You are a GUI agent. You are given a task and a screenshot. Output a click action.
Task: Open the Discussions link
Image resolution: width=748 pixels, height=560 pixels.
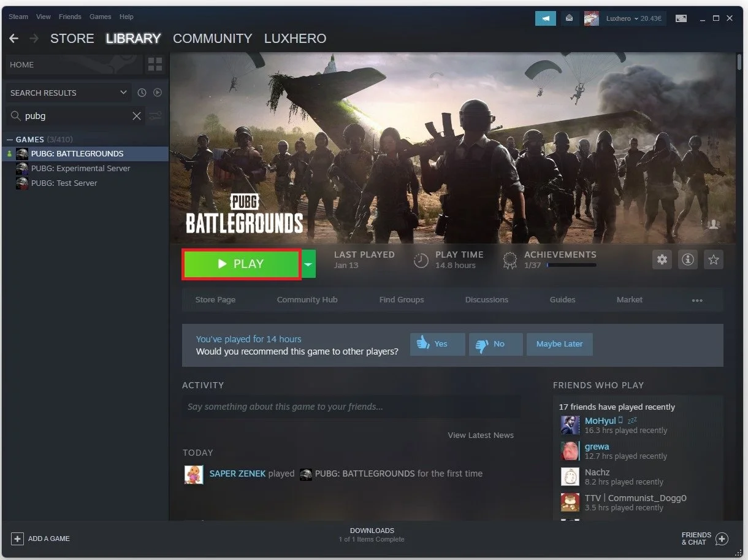487,300
